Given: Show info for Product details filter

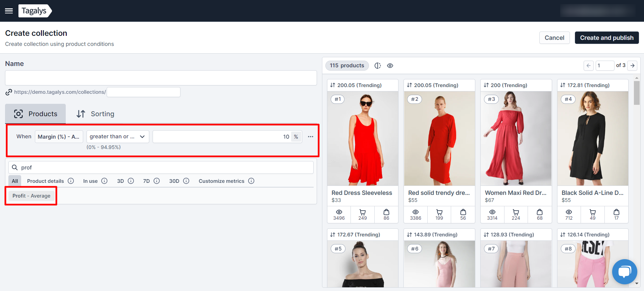Looking at the screenshot, I should click(x=71, y=181).
